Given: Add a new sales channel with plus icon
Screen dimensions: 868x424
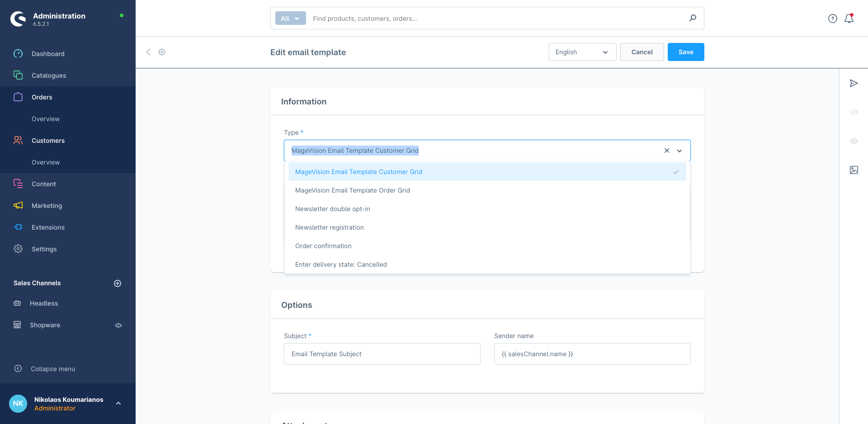Looking at the screenshot, I should 118,283.
